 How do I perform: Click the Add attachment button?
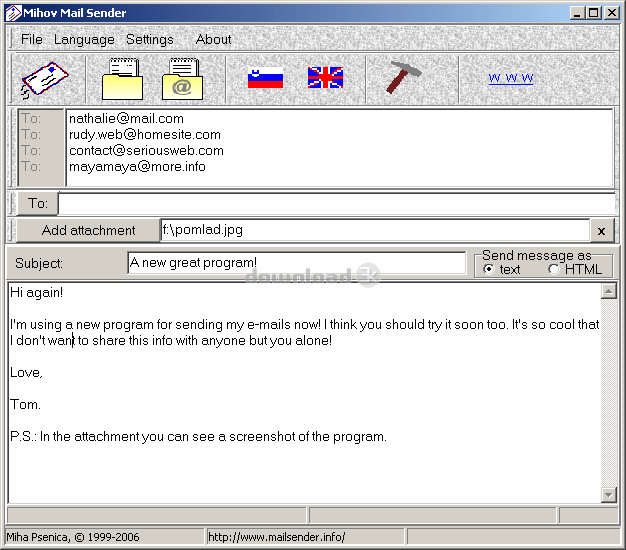click(x=88, y=230)
